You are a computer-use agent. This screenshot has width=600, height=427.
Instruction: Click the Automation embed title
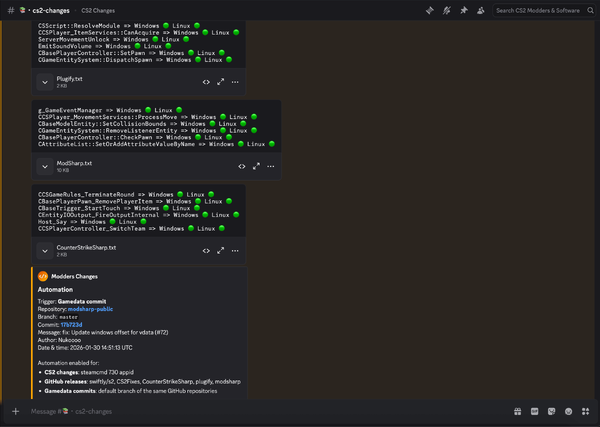pos(55,290)
